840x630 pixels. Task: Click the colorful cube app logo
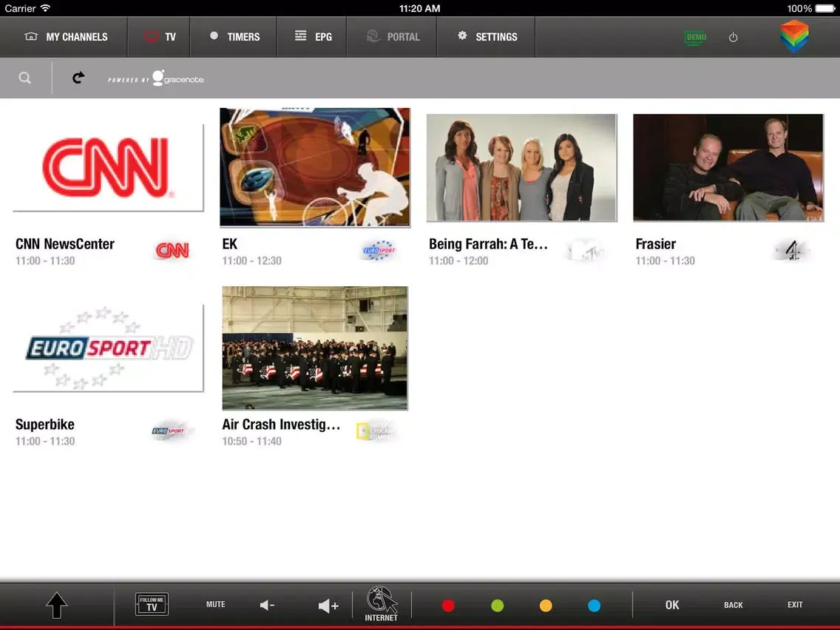pos(794,36)
